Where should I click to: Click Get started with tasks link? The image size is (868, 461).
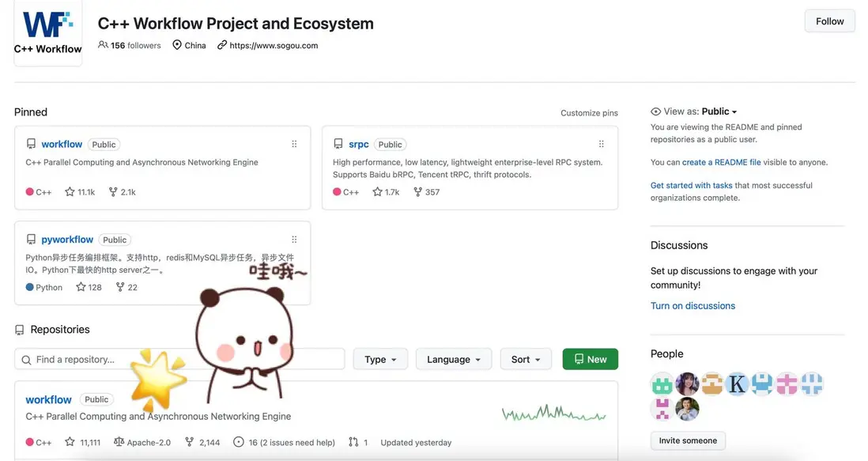pos(692,185)
